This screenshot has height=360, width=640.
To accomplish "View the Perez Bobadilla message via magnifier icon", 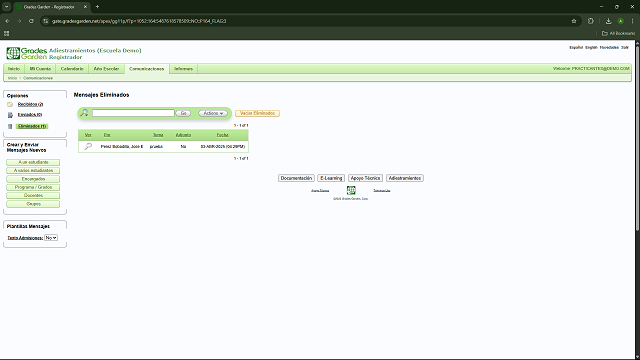I will click(x=88, y=146).
